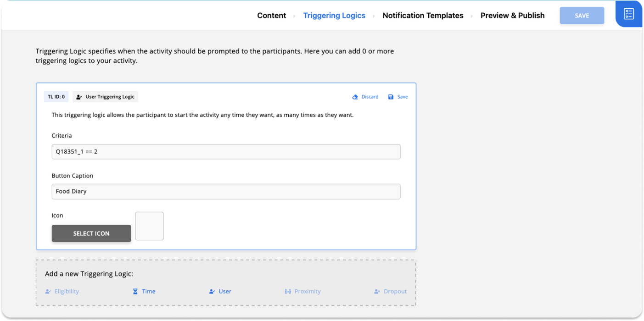Viewport: 644px width, 321px height.
Task: Focus the Button Caption field
Action: [226, 192]
